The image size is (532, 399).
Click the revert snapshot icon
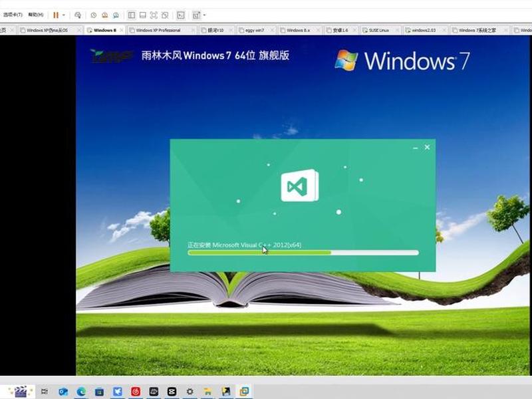(x=105, y=15)
